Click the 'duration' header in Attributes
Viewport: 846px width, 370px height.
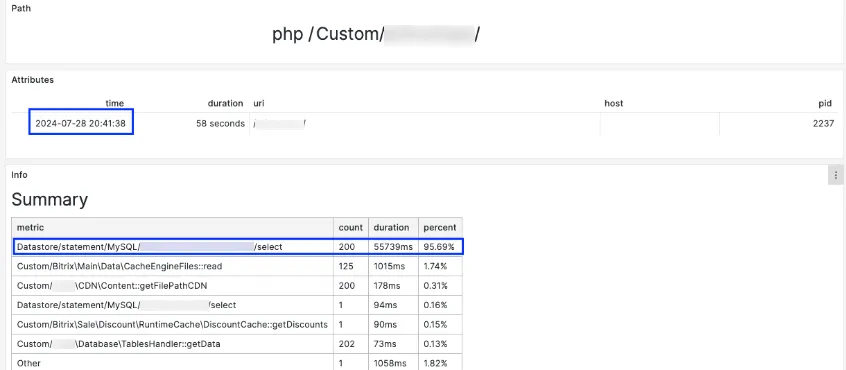[226, 103]
